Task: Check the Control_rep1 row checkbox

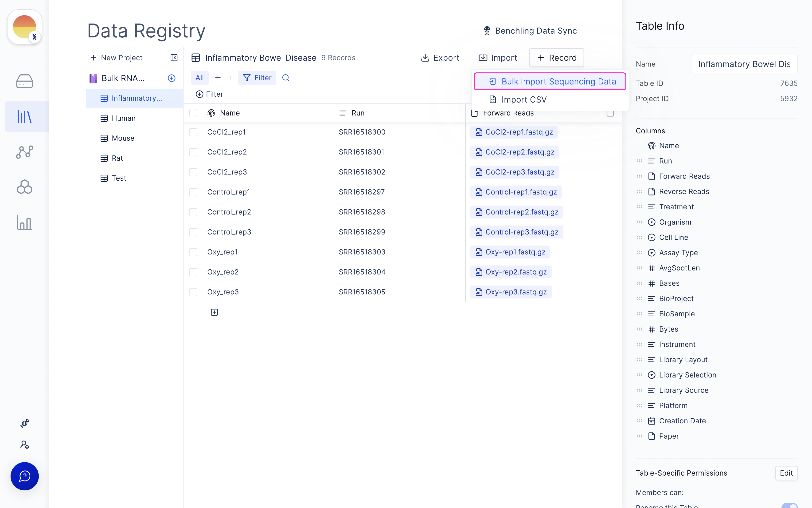Action: [193, 192]
